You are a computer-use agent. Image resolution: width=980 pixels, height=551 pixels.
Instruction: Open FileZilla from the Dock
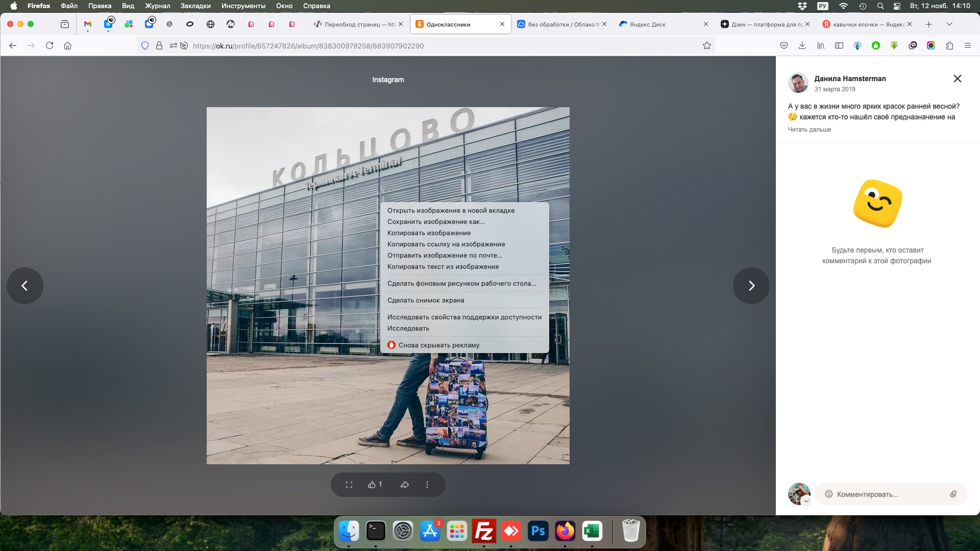tap(484, 531)
